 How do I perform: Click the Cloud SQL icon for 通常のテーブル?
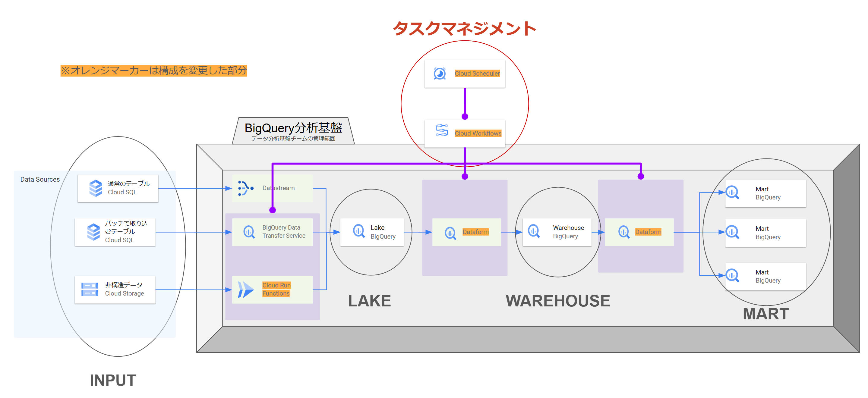[96, 188]
